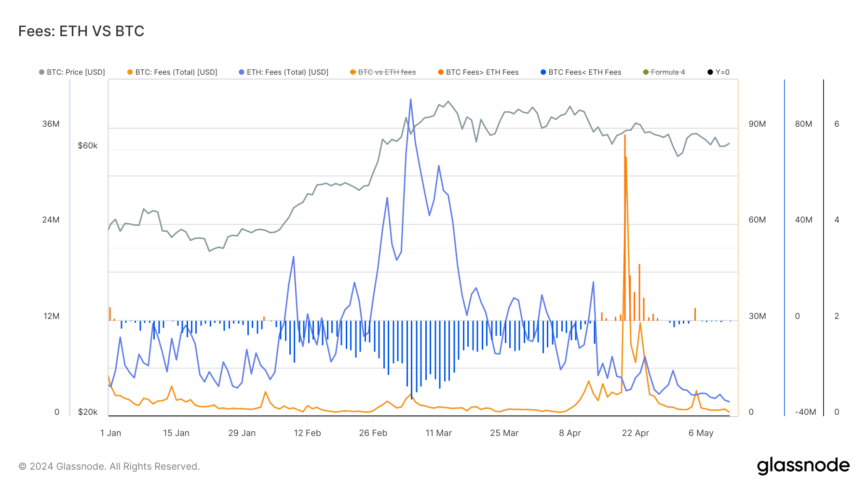
Task: Select the 1 Jan x-axis date label
Action: click(110, 433)
